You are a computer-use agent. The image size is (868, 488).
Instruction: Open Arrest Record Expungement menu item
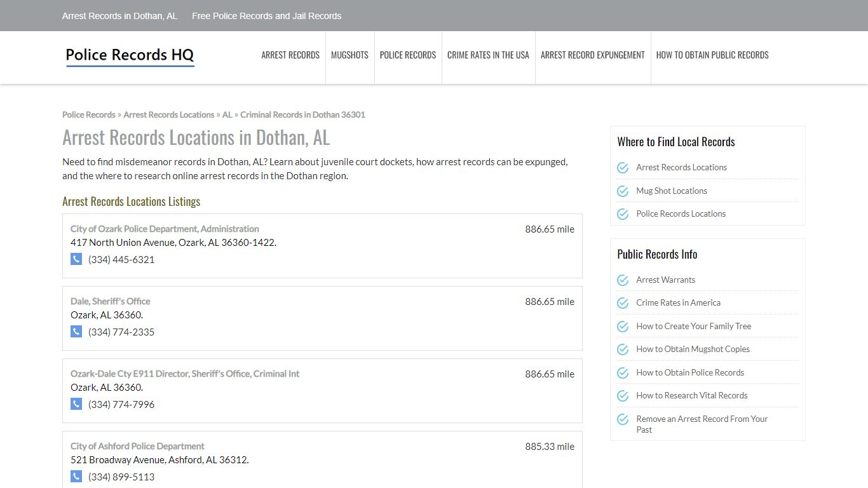coord(593,55)
